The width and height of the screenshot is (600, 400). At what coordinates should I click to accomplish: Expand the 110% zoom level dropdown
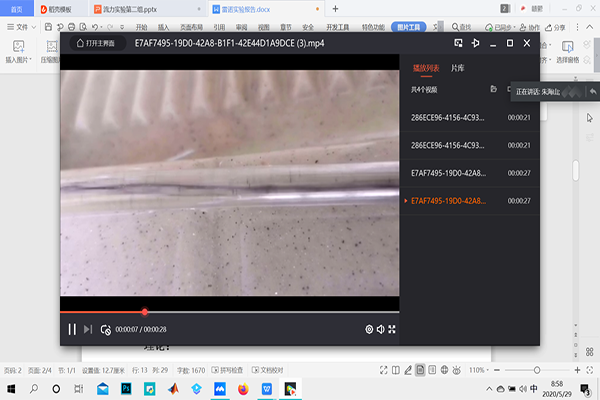478,370
